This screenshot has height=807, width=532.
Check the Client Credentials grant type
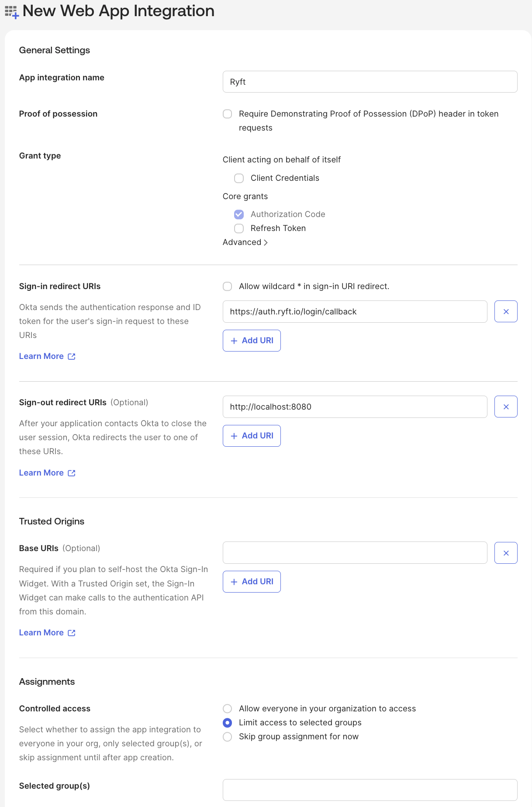pos(239,178)
